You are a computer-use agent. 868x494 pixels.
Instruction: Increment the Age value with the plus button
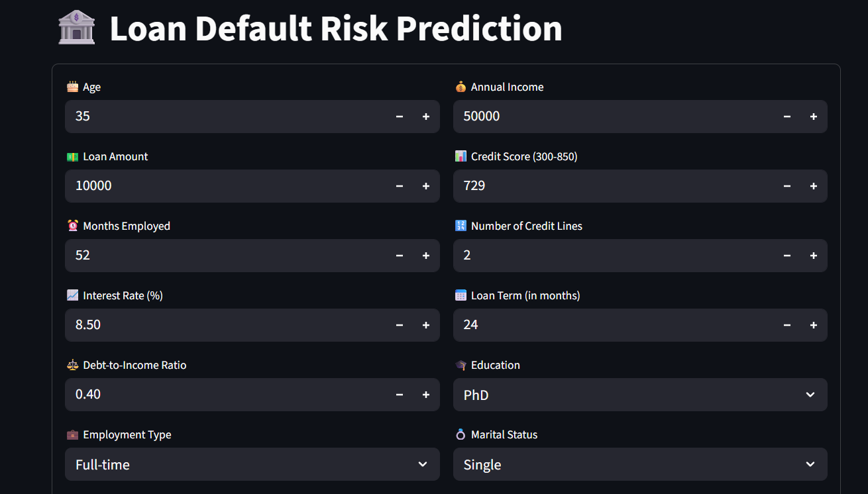click(425, 116)
